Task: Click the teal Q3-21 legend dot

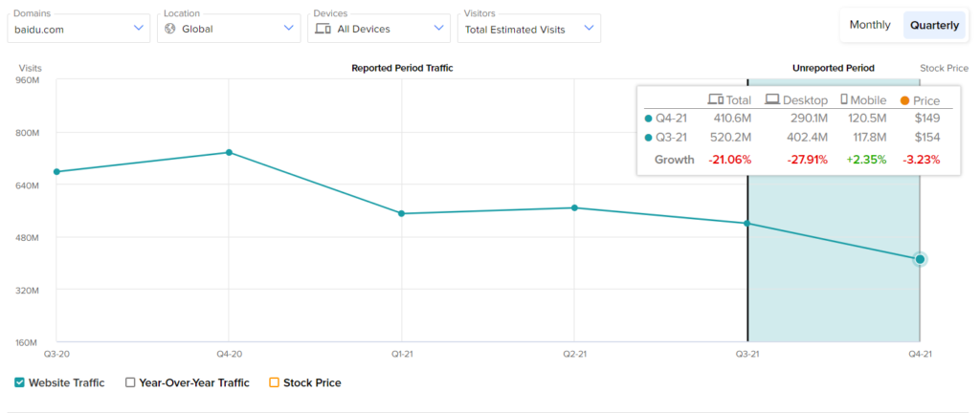Action: coord(649,138)
